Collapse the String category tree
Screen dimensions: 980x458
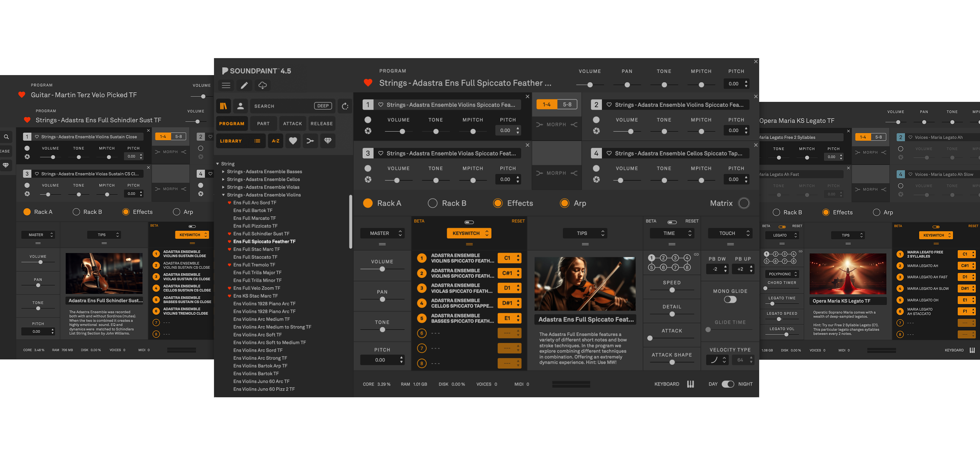(x=218, y=164)
